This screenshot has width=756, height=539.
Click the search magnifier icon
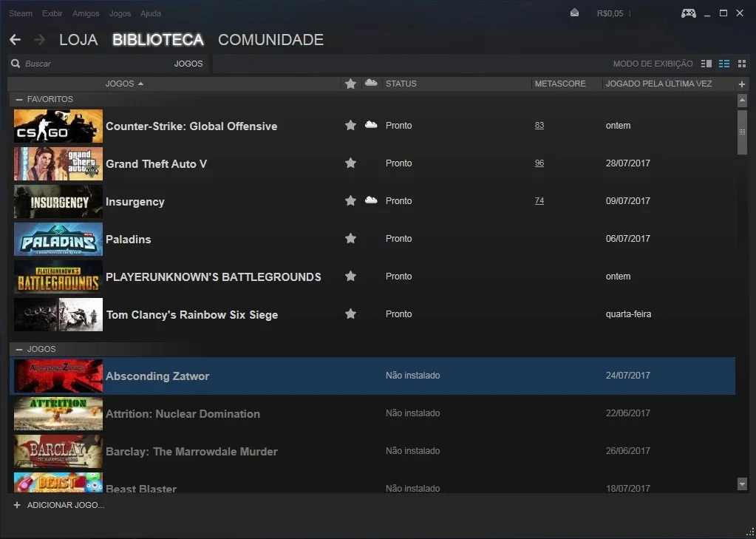tap(16, 64)
